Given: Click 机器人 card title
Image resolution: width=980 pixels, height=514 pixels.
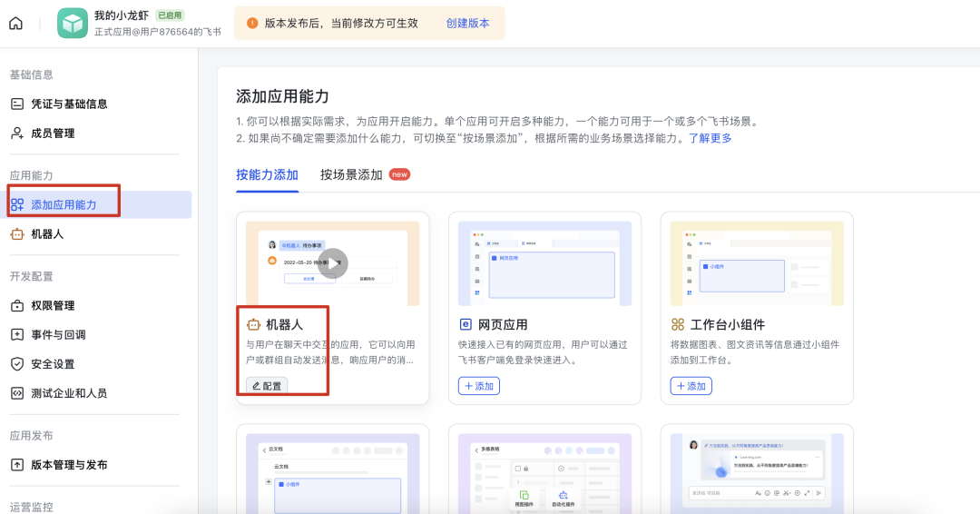Looking at the screenshot, I should tap(284, 324).
